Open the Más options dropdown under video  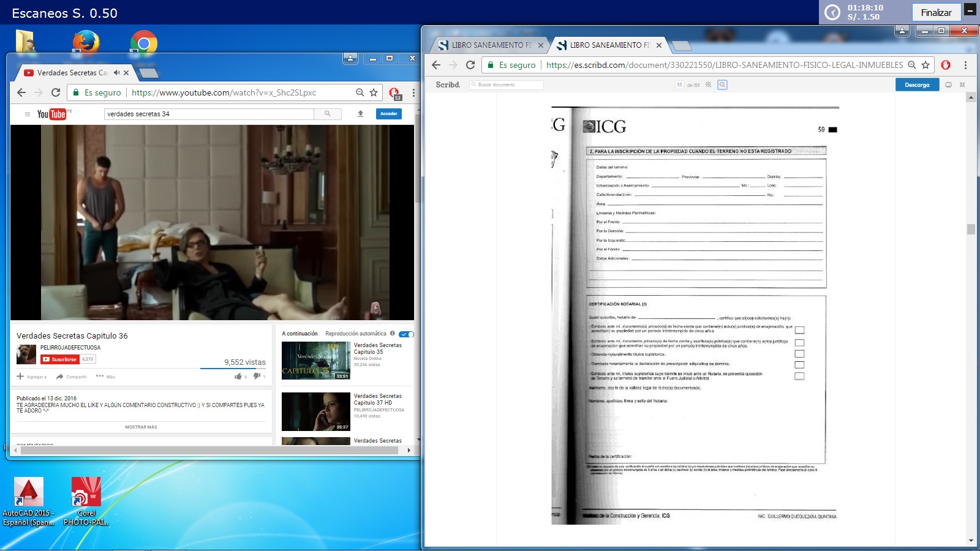pos(105,377)
